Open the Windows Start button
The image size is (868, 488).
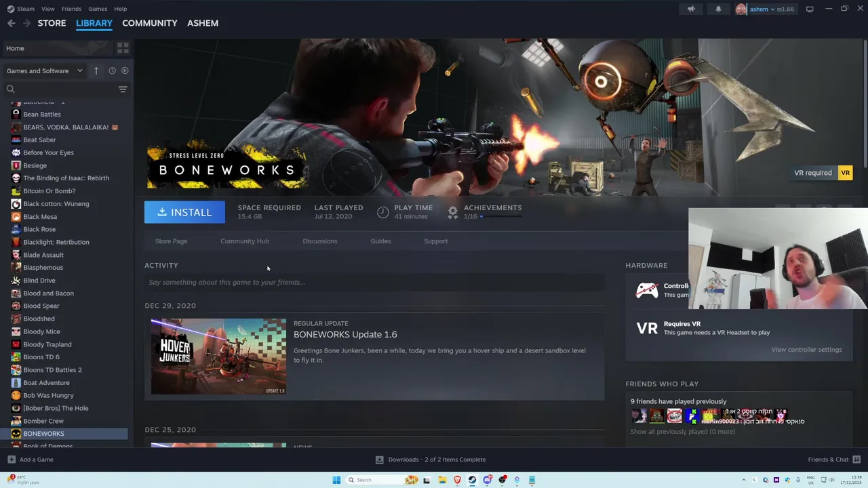[336, 480]
